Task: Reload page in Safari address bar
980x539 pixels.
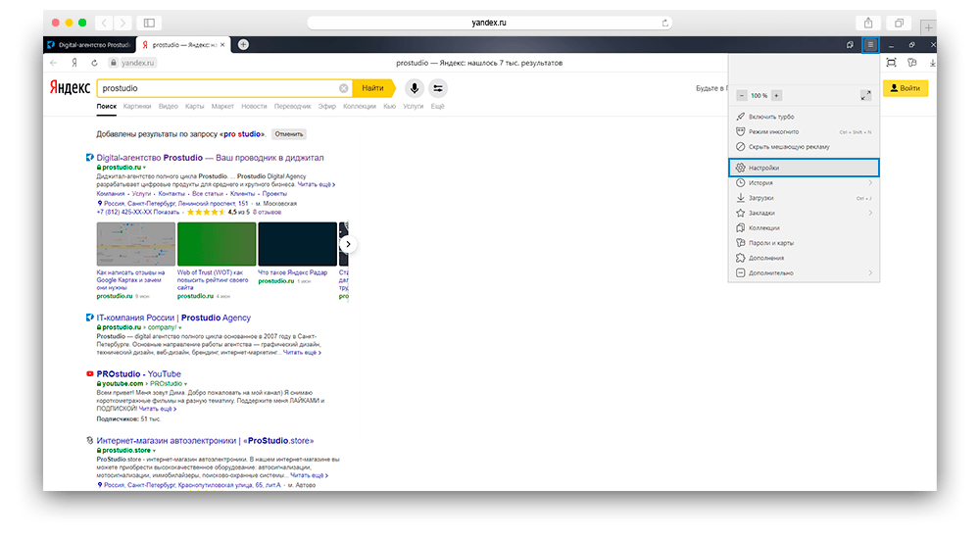Action: [x=665, y=24]
